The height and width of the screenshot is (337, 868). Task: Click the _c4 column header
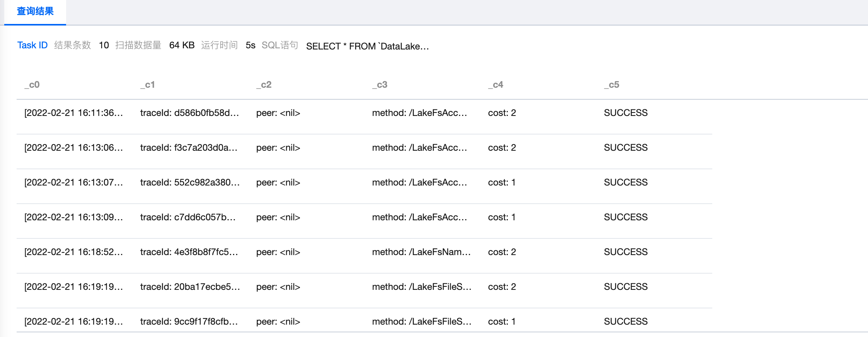[496, 85]
